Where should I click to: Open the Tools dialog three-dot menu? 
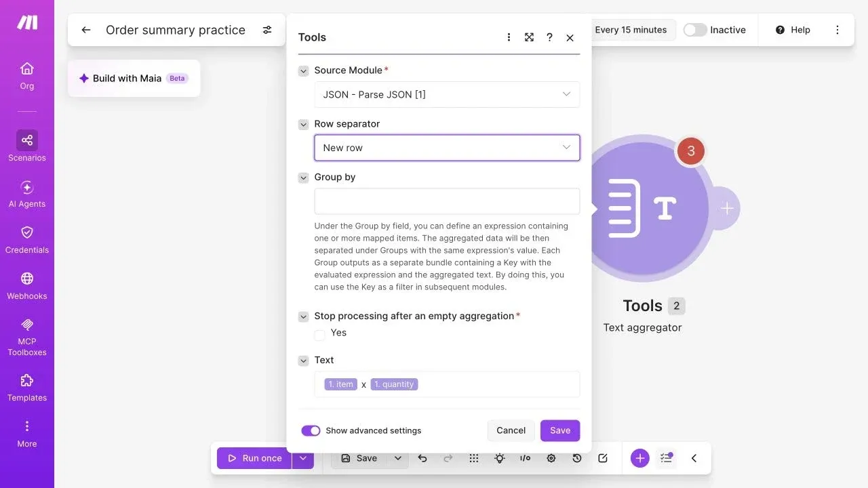point(509,37)
